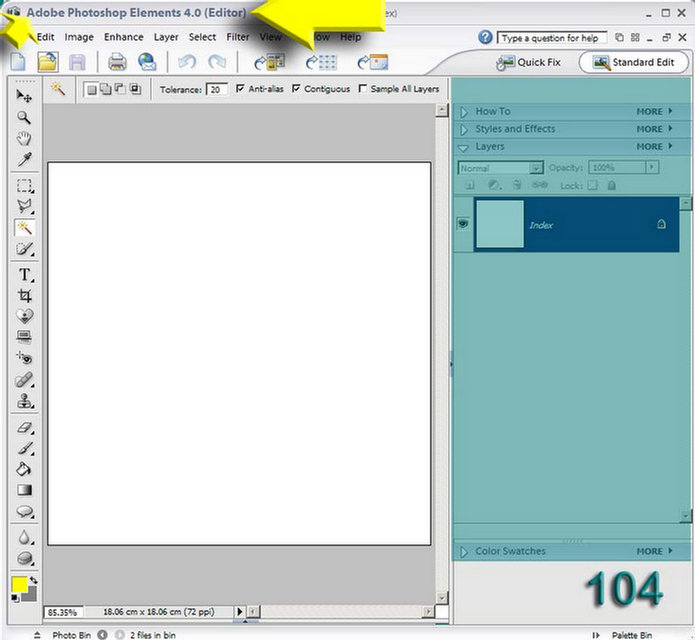
Task: Toggle the Palette Bin button
Action: [x=623, y=635]
